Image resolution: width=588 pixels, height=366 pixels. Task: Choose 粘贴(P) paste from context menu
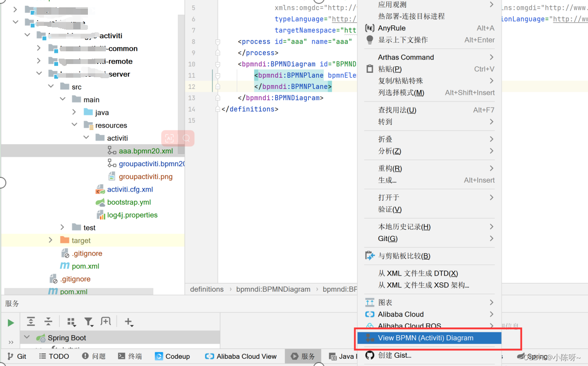[429, 69]
